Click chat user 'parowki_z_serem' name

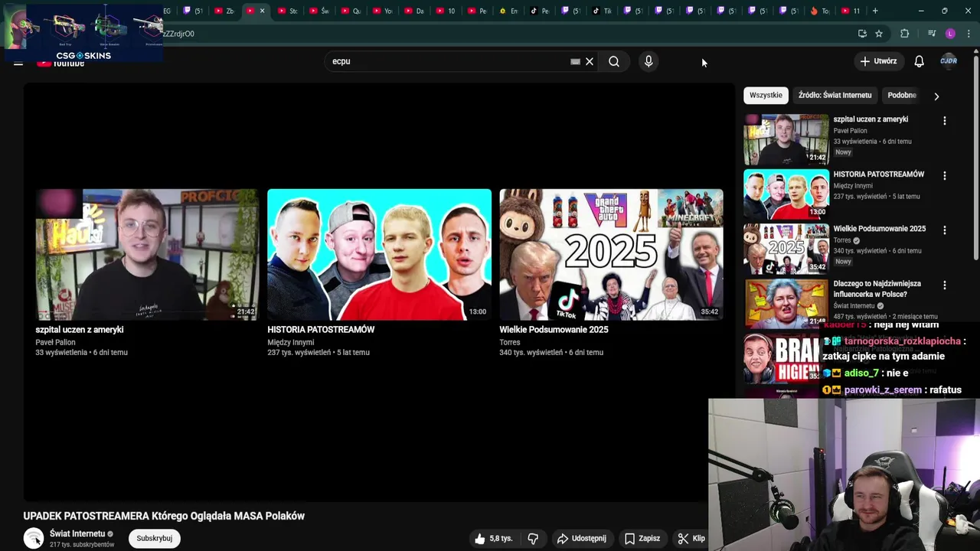[883, 390]
